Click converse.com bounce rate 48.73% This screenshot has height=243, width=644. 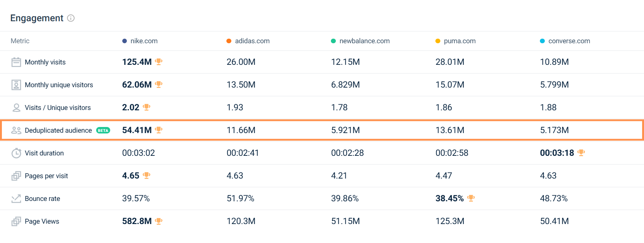[554, 198]
